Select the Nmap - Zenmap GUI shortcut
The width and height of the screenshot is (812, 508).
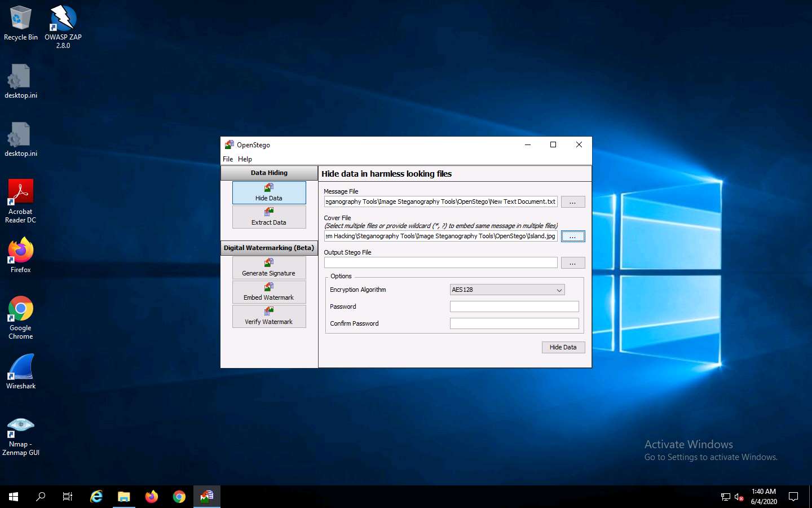click(21, 436)
